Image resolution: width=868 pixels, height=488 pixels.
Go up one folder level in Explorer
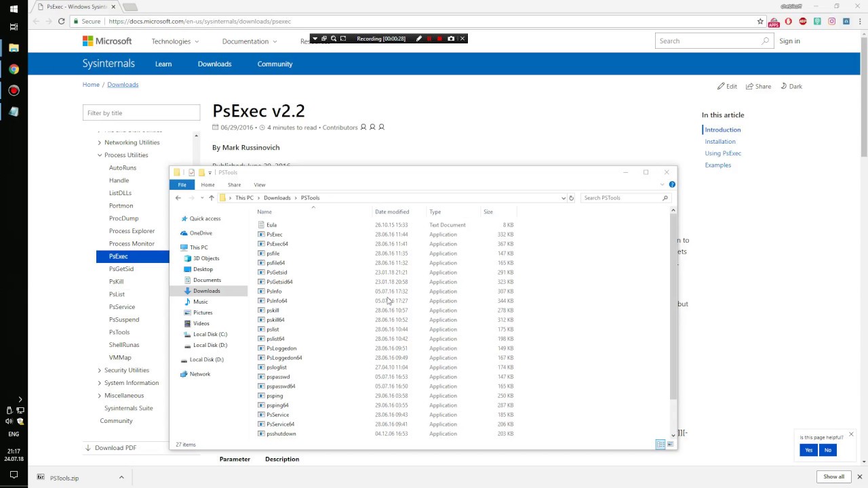[x=212, y=198]
